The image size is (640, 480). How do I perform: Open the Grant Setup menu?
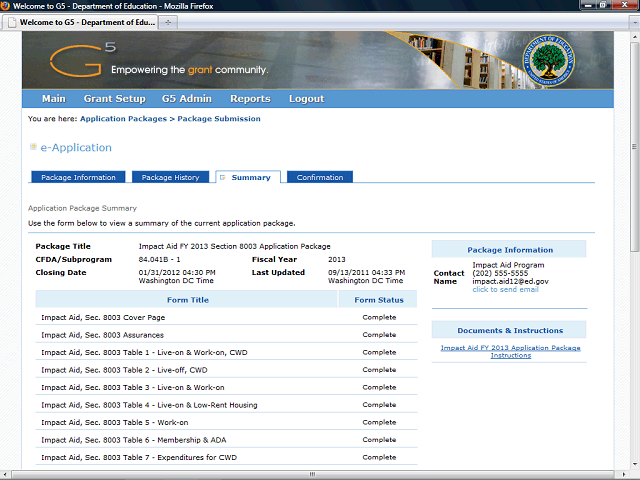114,99
